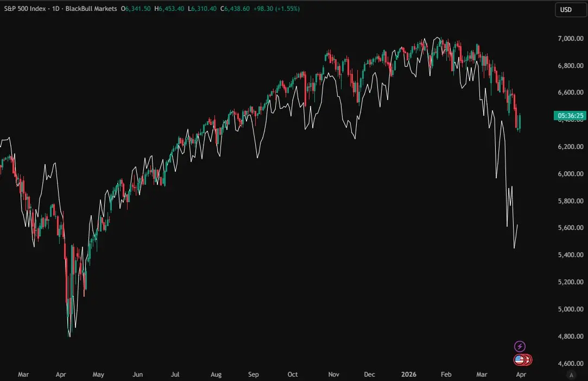Click the Aug label on the time axis
The width and height of the screenshot is (588, 381).
click(216, 374)
